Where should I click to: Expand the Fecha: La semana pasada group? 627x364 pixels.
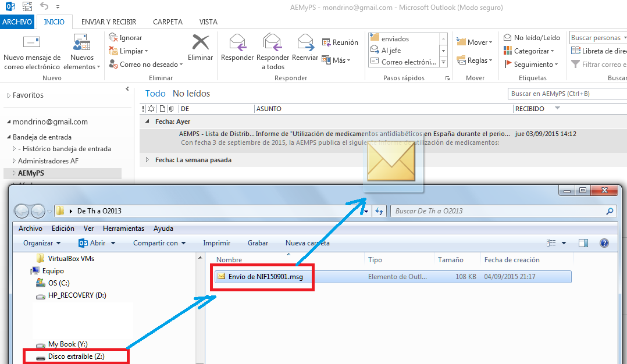click(147, 160)
